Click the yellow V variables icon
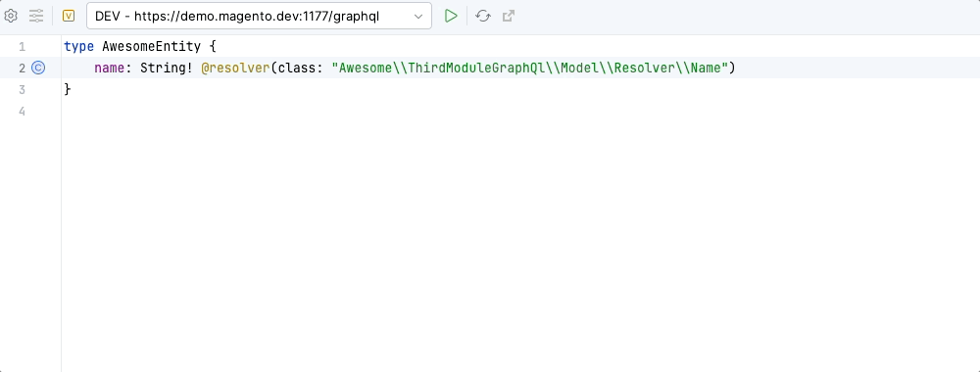 (x=69, y=17)
